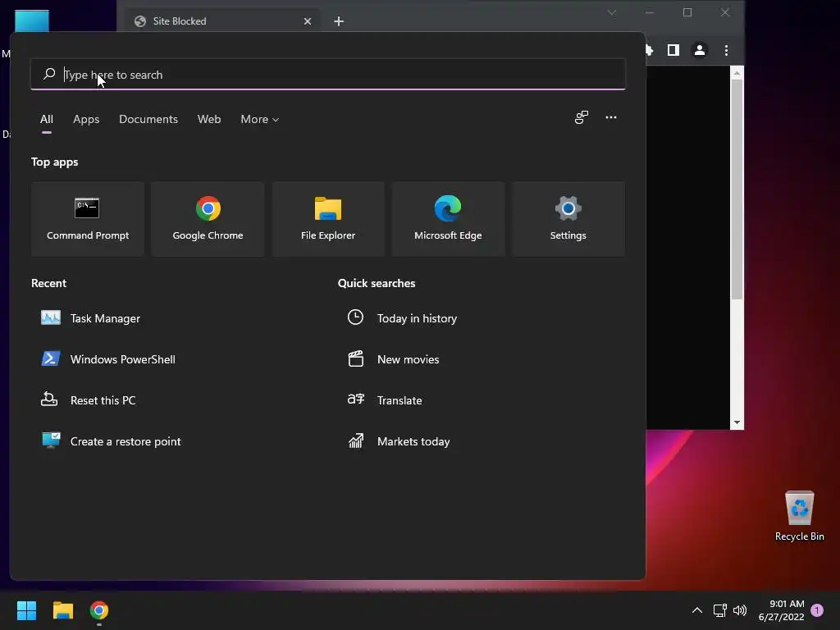
Task: Open Settings from Top apps
Action: click(x=568, y=218)
